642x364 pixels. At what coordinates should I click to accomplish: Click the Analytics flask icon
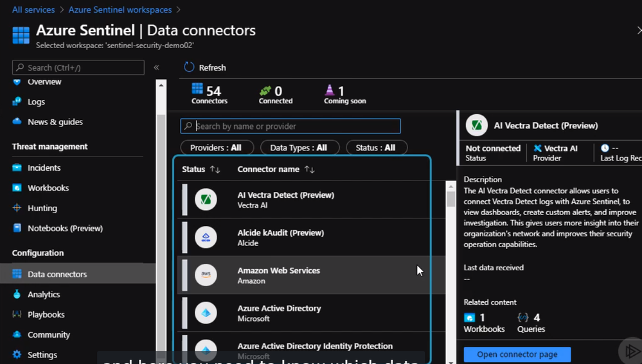coord(17,294)
